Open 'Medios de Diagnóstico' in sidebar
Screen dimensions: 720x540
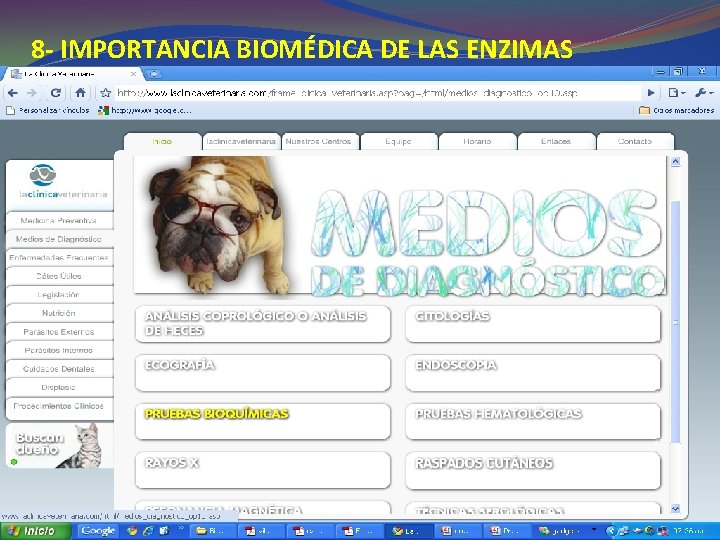tap(59, 239)
